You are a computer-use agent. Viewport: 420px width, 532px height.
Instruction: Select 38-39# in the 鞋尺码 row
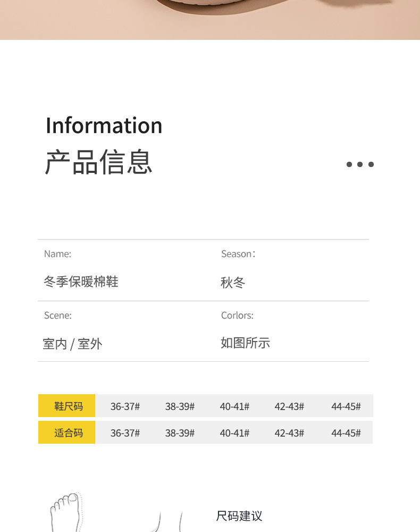pos(180,406)
